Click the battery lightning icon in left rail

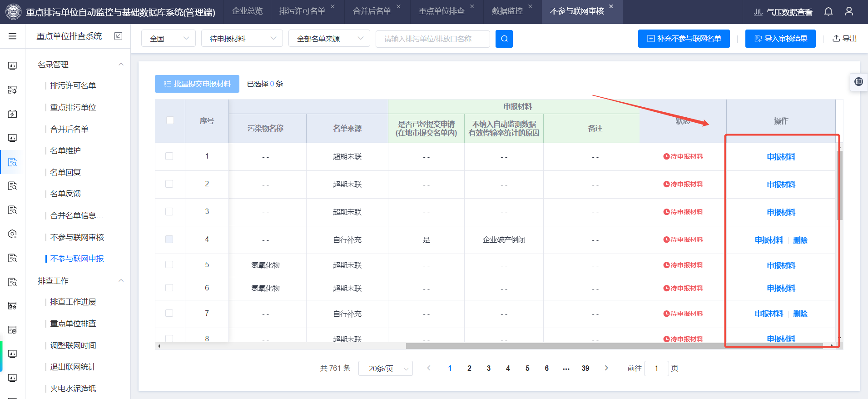tap(13, 114)
